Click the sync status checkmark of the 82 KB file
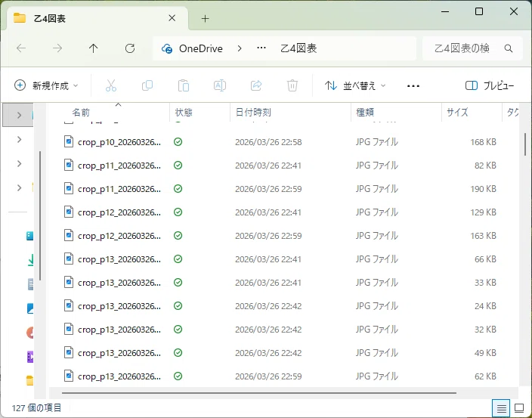This screenshot has height=418, width=532. click(178, 166)
